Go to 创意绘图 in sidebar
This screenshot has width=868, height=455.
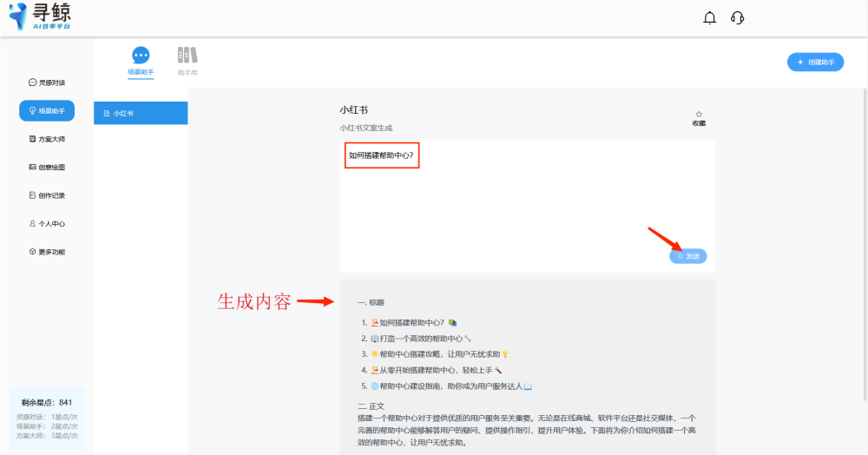[x=47, y=168]
